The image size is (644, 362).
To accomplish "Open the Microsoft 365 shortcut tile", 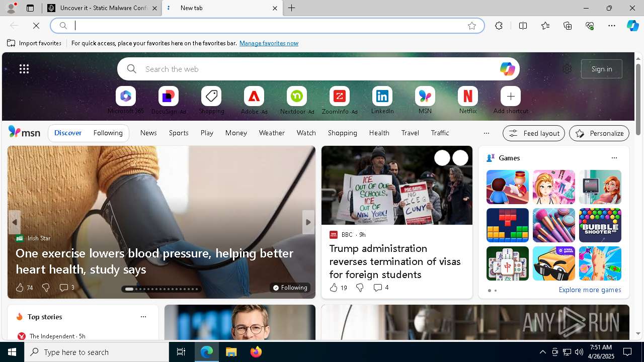I will (x=126, y=96).
